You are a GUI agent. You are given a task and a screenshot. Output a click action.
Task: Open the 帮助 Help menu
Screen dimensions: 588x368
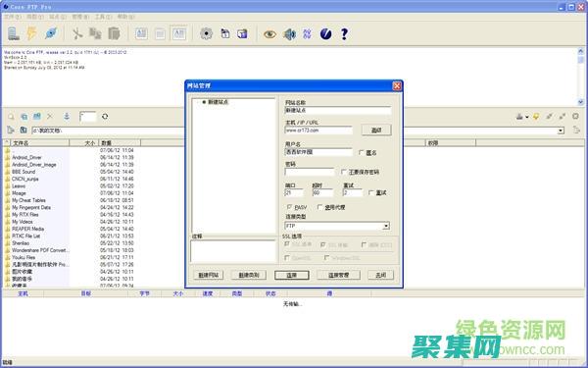pyautogui.click(x=125, y=17)
